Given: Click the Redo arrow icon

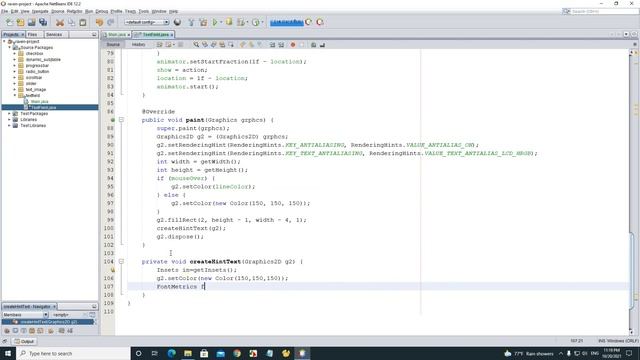Looking at the screenshot, I should [111, 22].
